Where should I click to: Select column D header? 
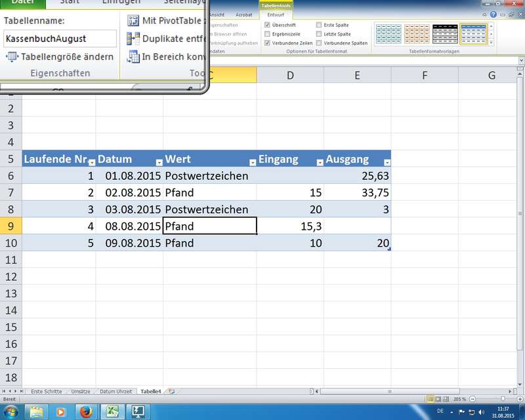coord(290,75)
